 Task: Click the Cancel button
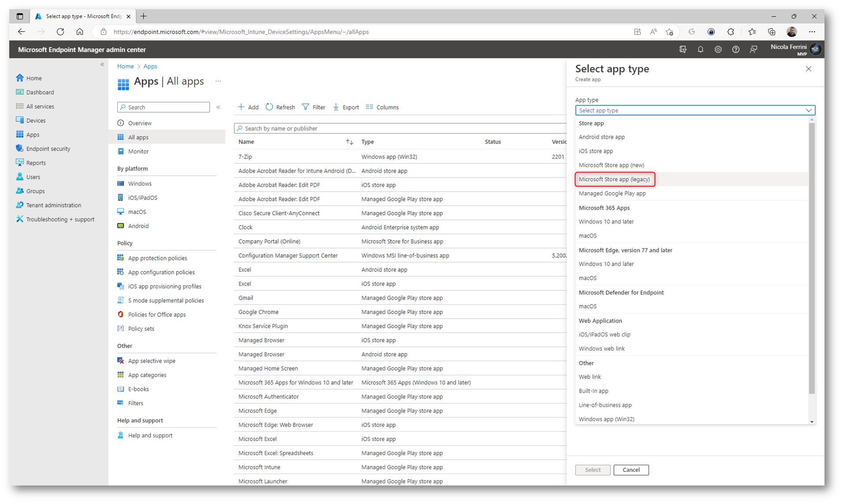click(x=631, y=470)
